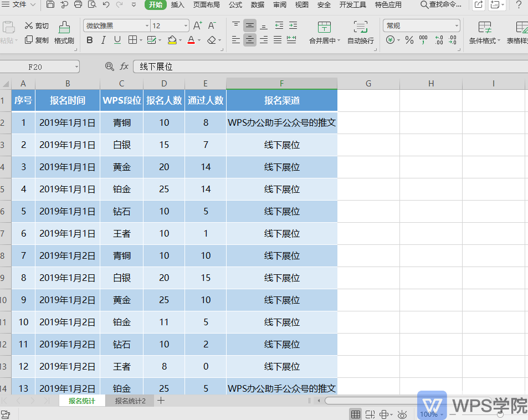Click the insert function fx icon

point(124,66)
